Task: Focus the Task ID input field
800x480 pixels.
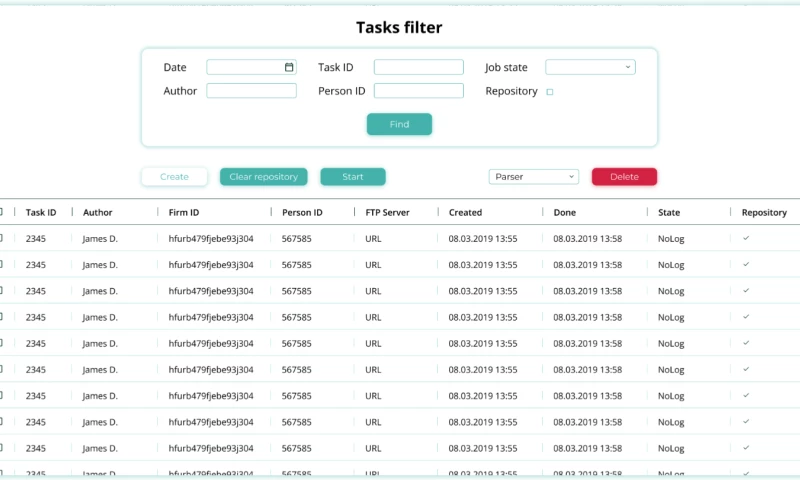Action: [418, 67]
